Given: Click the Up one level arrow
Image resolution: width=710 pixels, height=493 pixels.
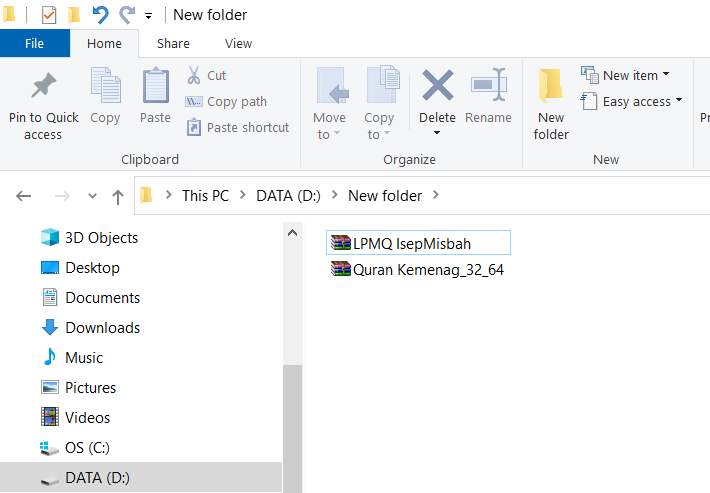Looking at the screenshot, I should 118,196.
